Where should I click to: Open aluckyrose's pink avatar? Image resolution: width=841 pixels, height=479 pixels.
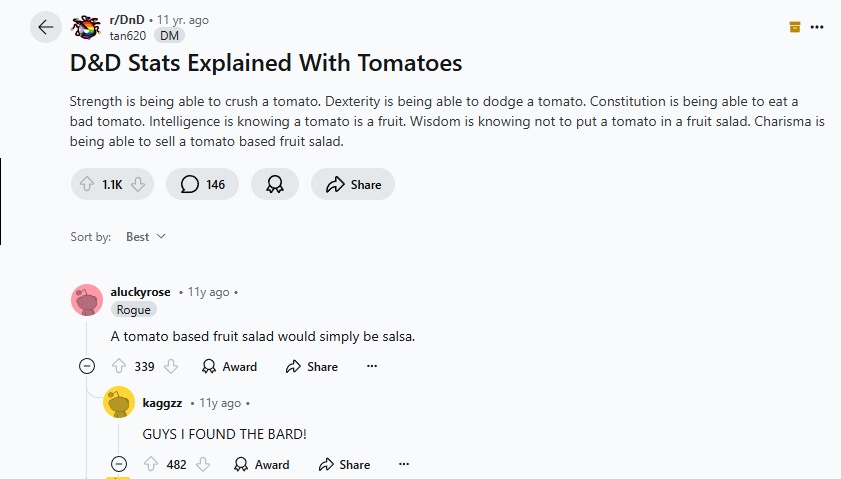pyautogui.click(x=87, y=300)
